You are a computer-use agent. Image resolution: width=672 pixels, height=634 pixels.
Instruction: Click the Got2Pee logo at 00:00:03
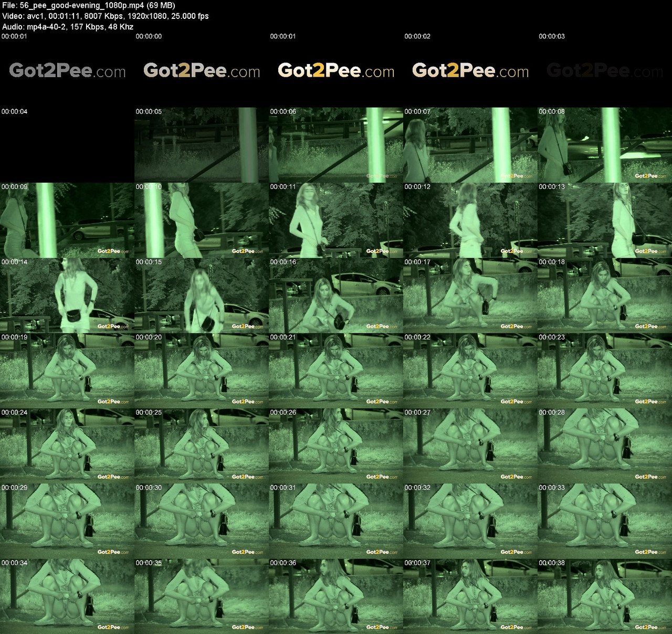[604, 69]
